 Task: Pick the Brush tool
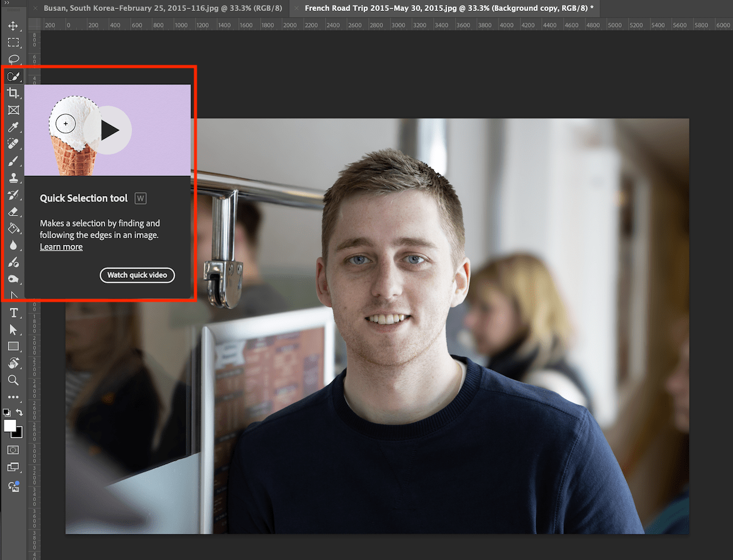[13, 161]
